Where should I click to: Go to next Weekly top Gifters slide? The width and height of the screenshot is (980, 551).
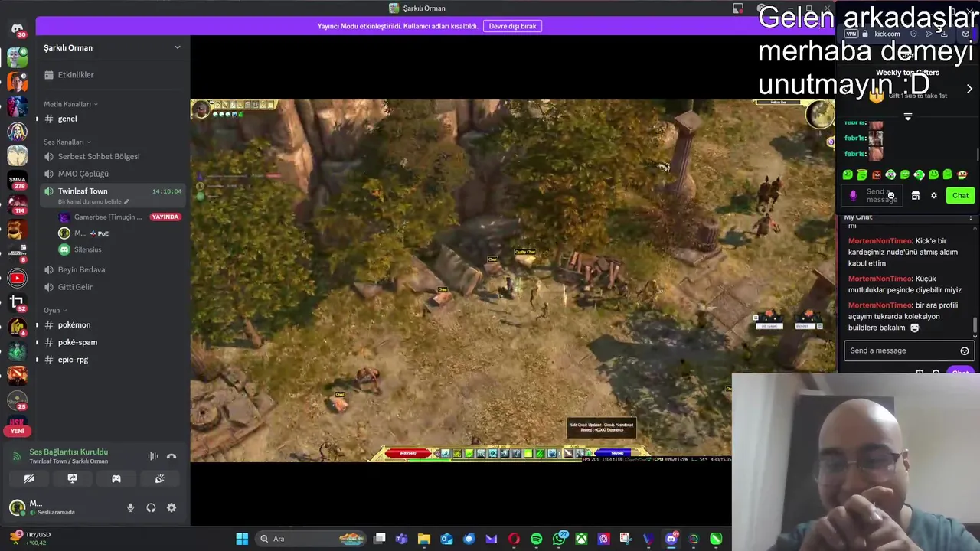point(969,89)
